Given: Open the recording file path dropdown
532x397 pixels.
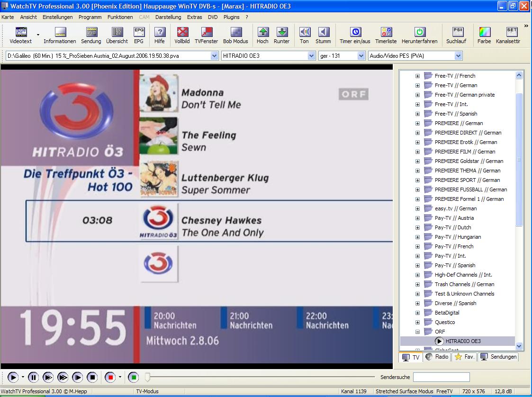Looking at the screenshot, I should click(215, 56).
